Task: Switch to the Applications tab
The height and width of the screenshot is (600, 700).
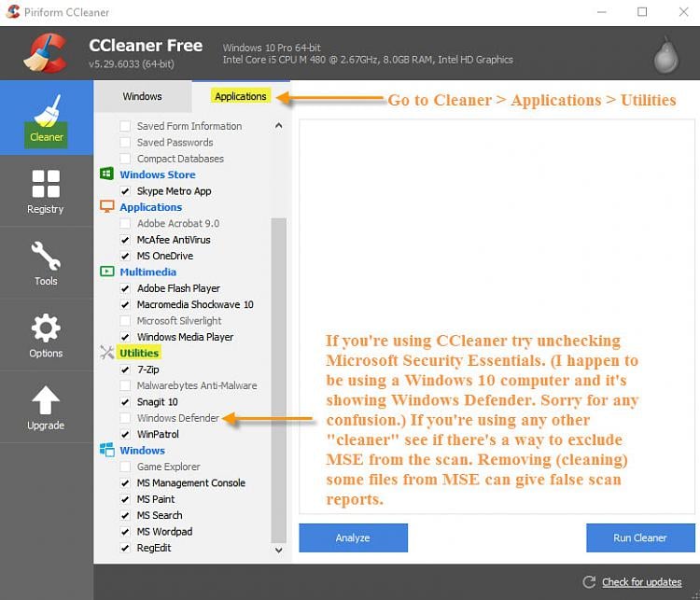Action: point(241,96)
